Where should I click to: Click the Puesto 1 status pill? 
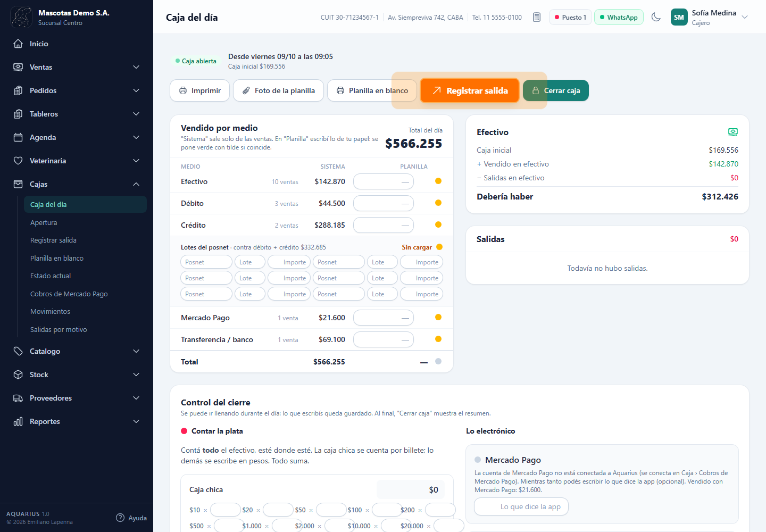[570, 17]
